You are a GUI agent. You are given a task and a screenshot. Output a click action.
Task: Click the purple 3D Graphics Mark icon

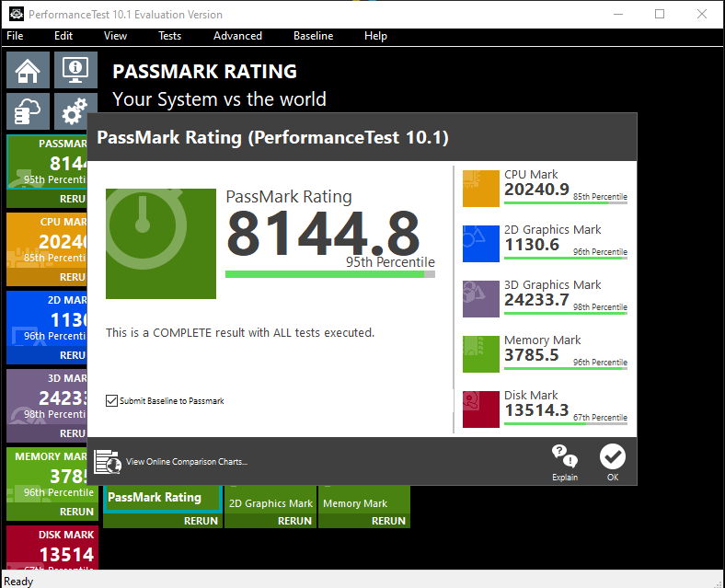(x=481, y=299)
